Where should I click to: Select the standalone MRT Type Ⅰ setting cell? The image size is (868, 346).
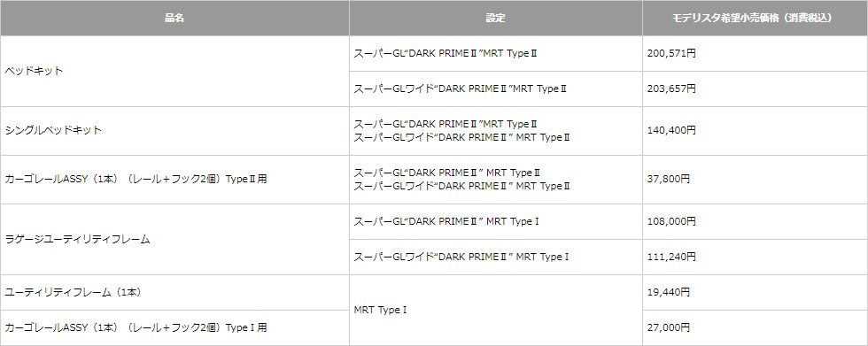495,310
